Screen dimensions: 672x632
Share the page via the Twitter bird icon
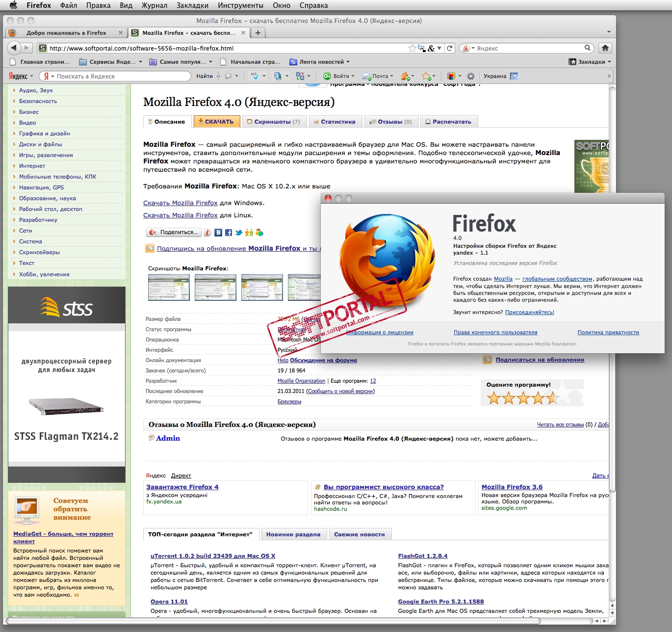[x=239, y=233]
